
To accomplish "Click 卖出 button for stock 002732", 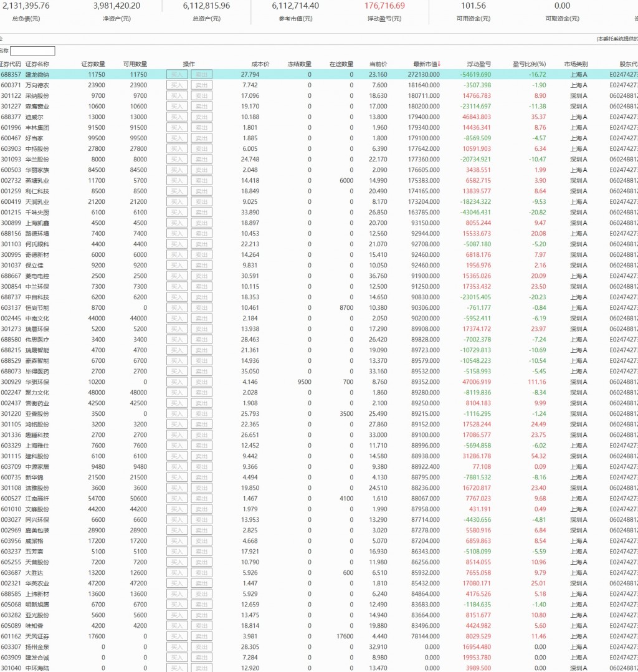I will 201,180.
